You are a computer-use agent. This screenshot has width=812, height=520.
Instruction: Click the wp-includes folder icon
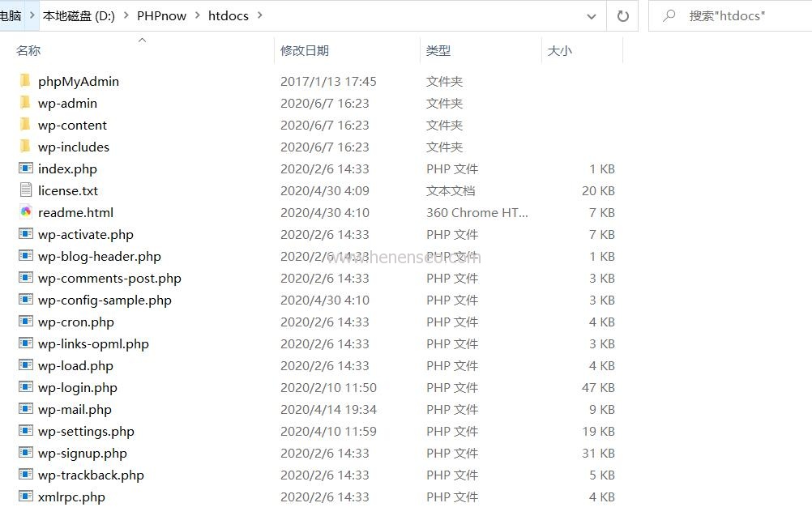click(x=25, y=147)
